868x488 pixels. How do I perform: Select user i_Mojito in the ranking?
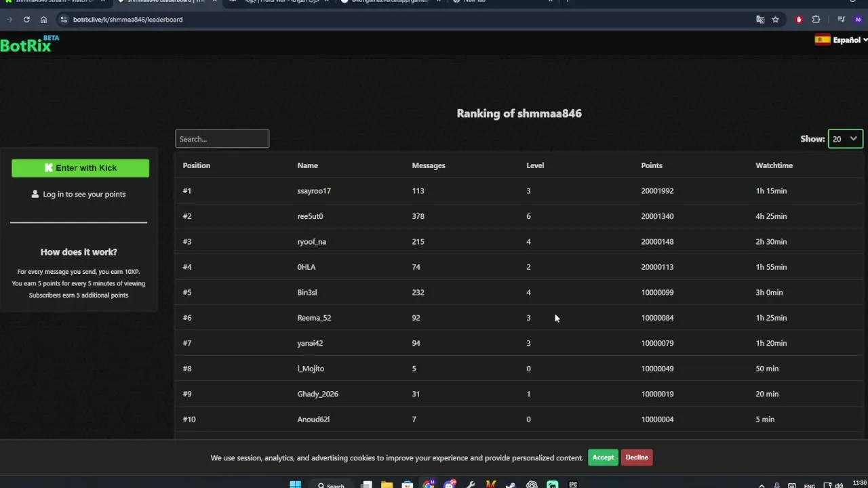click(x=311, y=369)
